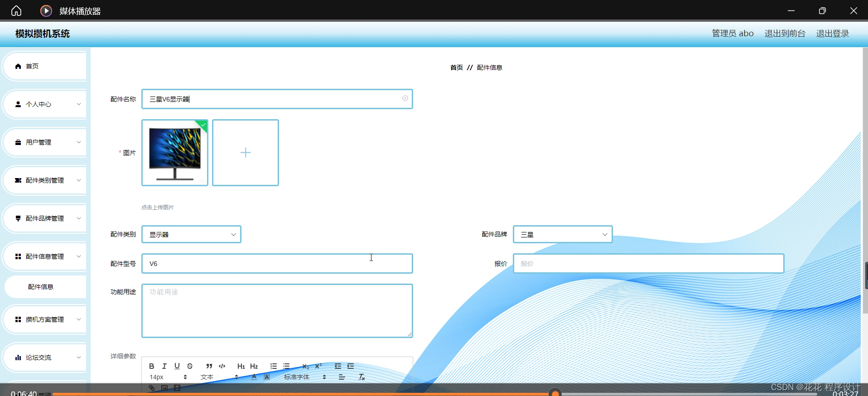Insert a video in the editor
Image resolution: width=868 pixels, height=396 pixels.
tap(177, 388)
